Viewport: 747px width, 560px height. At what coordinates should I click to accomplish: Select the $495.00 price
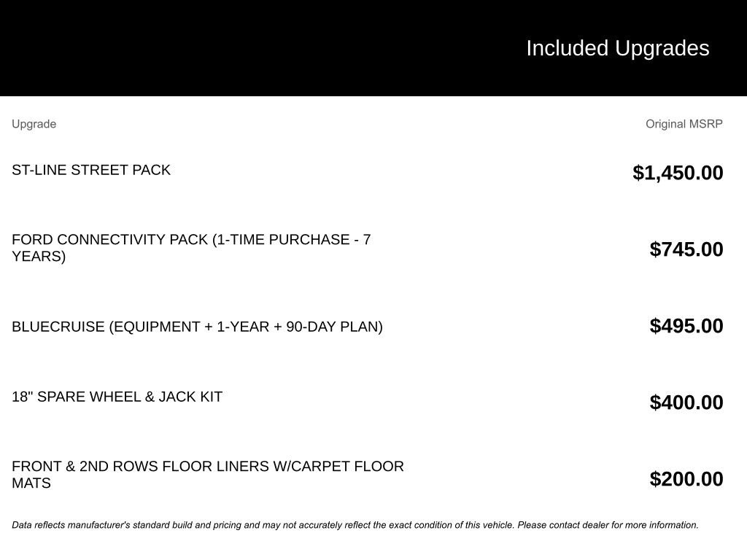[x=686, y=326]
